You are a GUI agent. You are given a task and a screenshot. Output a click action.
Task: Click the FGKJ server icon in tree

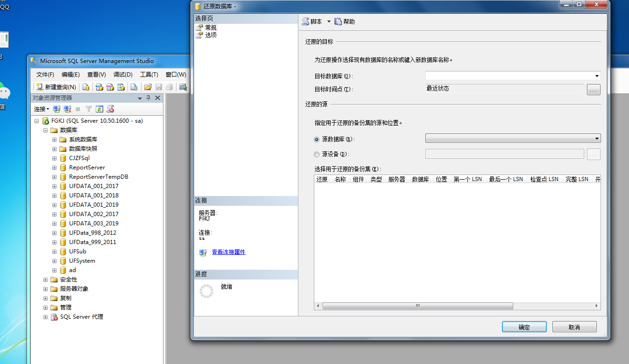click(x=45, y=121)
